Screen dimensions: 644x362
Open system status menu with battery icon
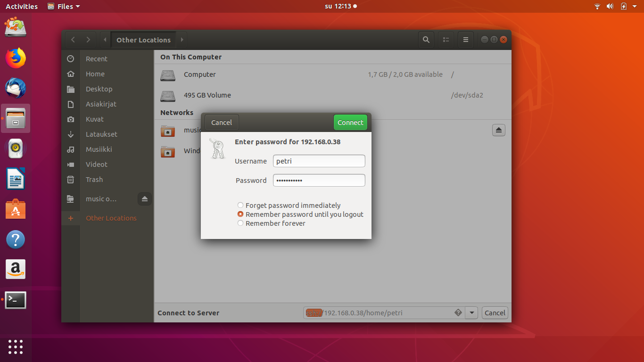click(x=624, y=7)
